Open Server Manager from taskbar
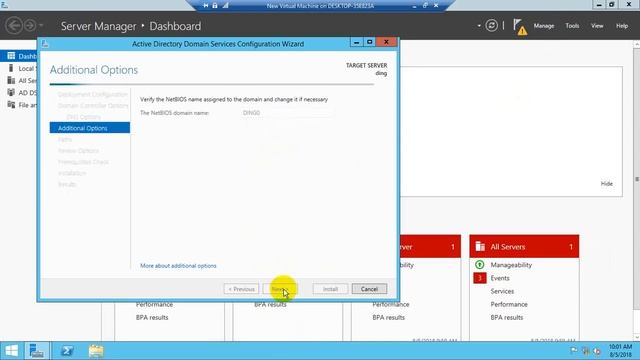This screenshot has height=360, width=640. pos(37,351)
